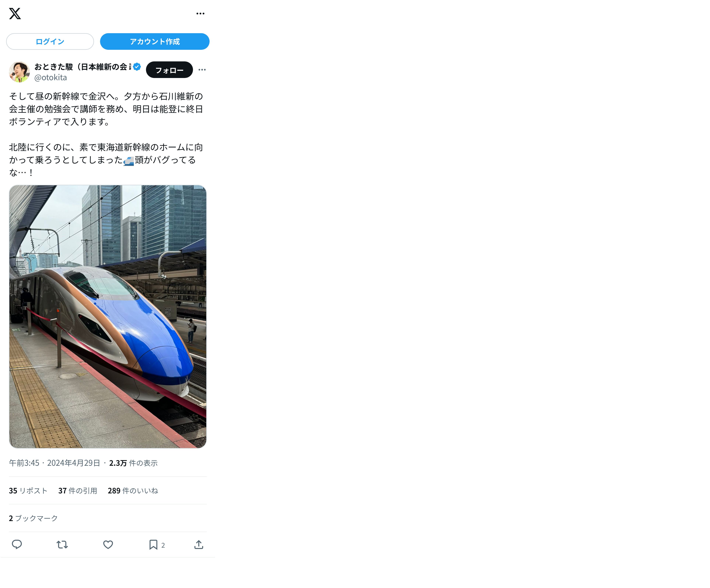
Task: View the 289 件のいいね list
Action: click(x=133, y=491)
